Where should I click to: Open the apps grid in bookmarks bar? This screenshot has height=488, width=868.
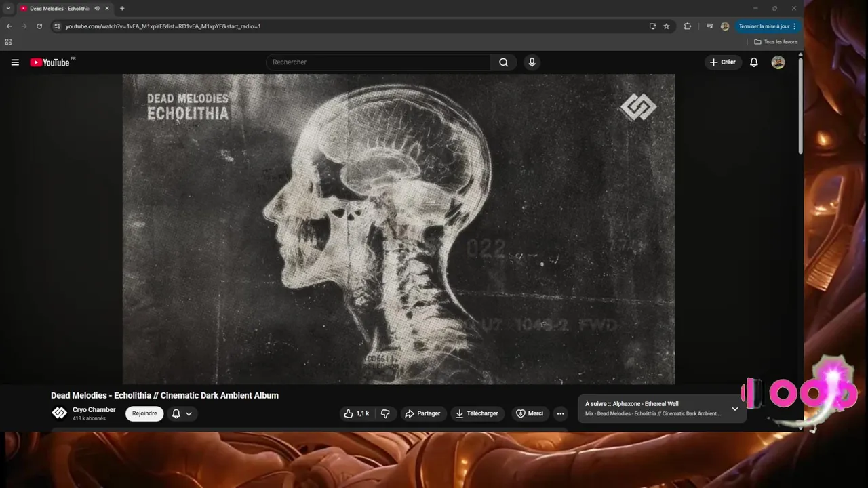tap(8, 42)
